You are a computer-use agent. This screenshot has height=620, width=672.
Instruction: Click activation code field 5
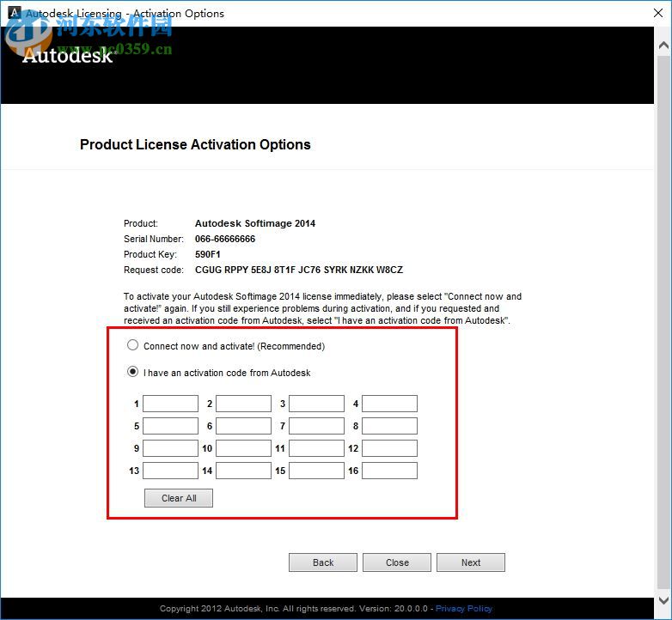coord(170,426)
